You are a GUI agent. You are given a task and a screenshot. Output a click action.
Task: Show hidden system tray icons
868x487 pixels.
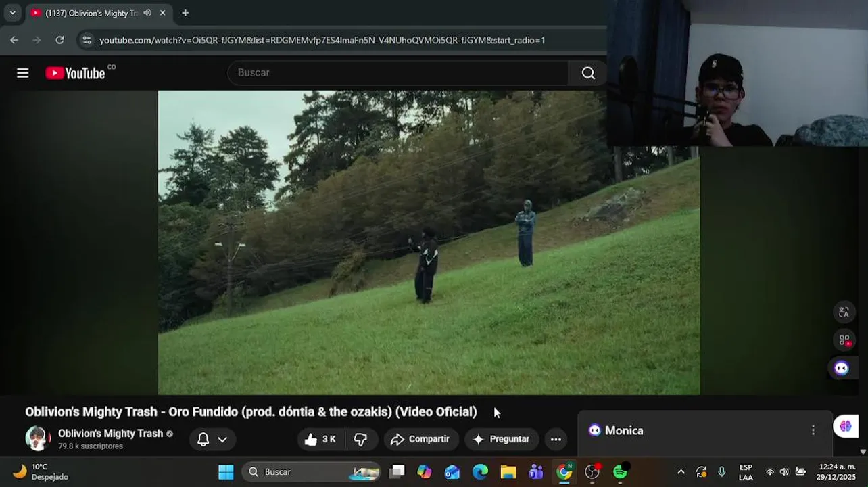681,472
